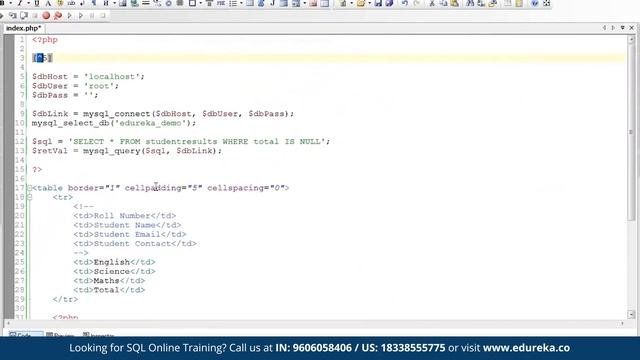Click the 'English' td text
The image size is (640, 360).
[112, 262]
